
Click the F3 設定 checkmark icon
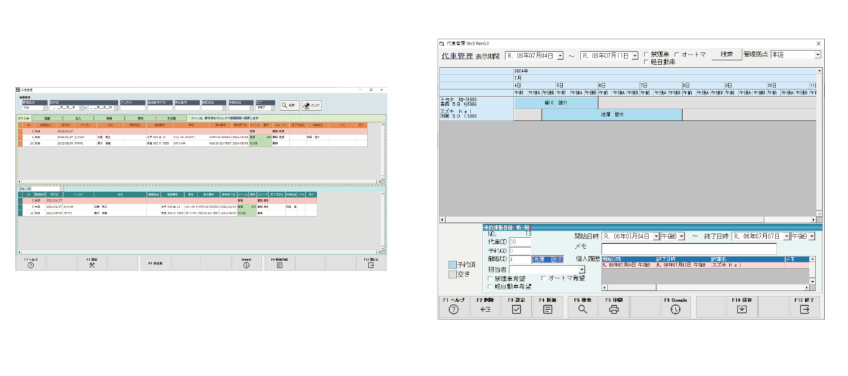tap(516, 309)
